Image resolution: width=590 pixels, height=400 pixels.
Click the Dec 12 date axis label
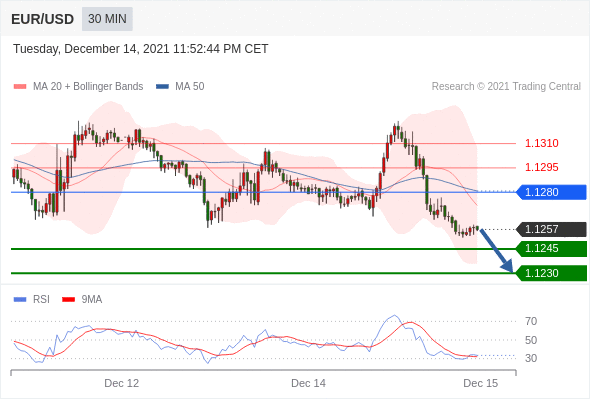click(x=122, y=383)
